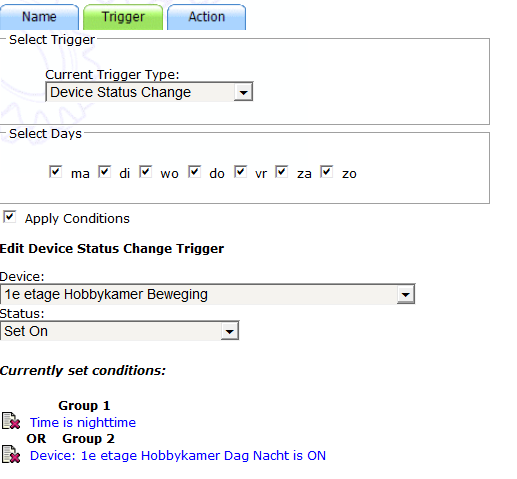Expand the Status dropdown arrow
Image resolution: width=517 pixels, height=479 pixels.
229,331
